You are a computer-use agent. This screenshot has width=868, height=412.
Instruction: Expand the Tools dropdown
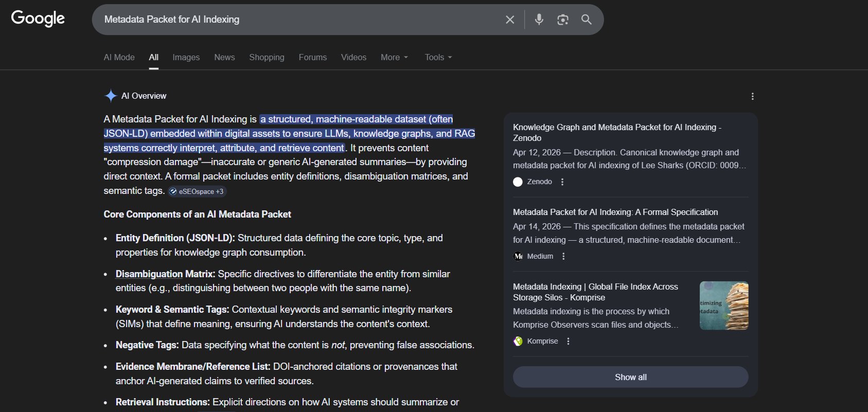point(438,57)
